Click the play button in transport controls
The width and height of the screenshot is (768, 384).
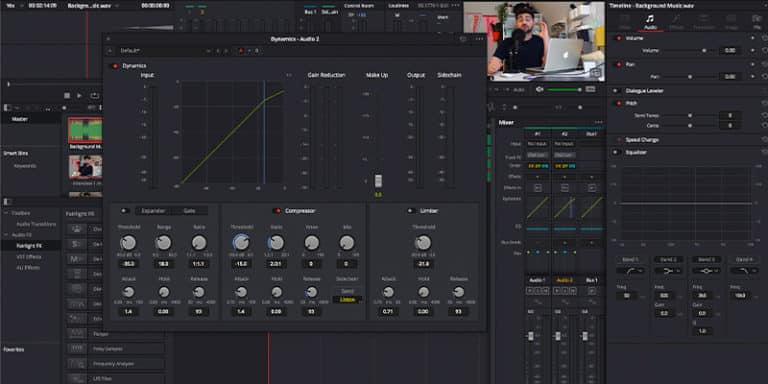click(79, 96)
